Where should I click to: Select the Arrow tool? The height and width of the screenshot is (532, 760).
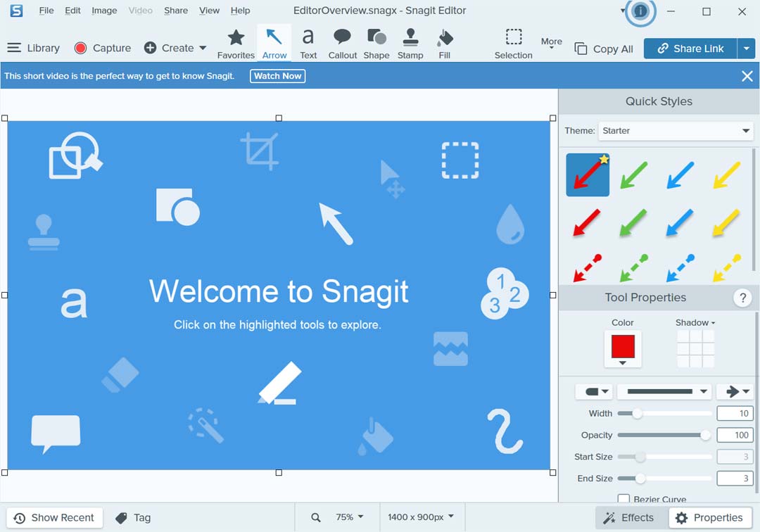click(x=274, y=44)
